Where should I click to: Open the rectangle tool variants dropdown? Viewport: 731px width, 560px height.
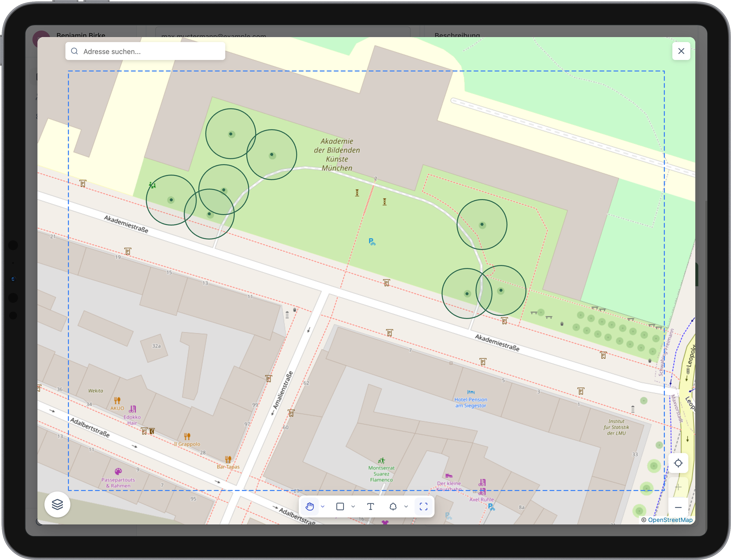[353, 506]
